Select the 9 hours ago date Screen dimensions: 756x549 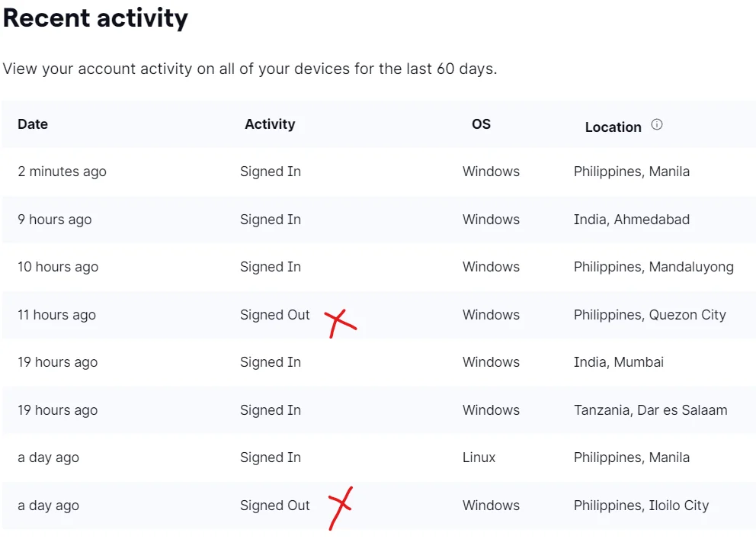pos(54,220)
